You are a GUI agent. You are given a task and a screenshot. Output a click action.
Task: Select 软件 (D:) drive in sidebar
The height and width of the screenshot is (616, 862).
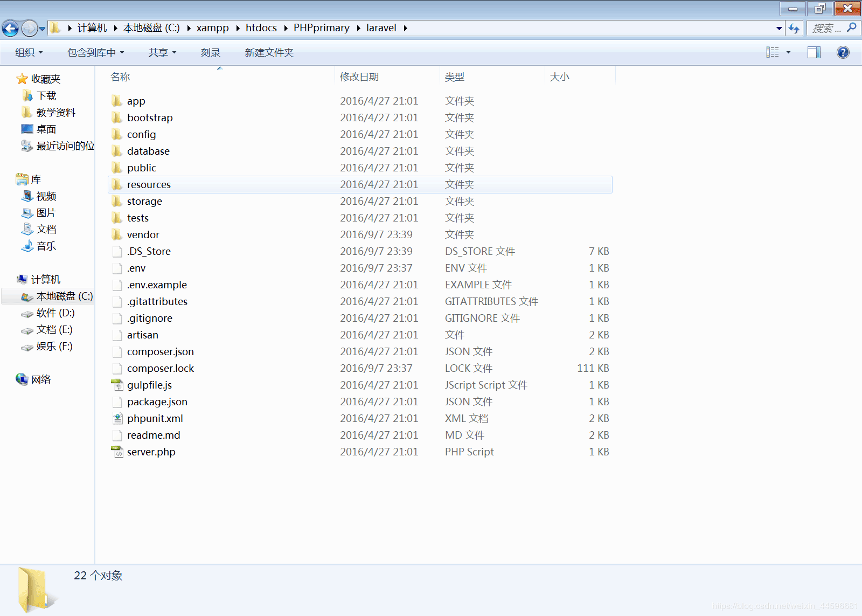click(x=55, y=313)
